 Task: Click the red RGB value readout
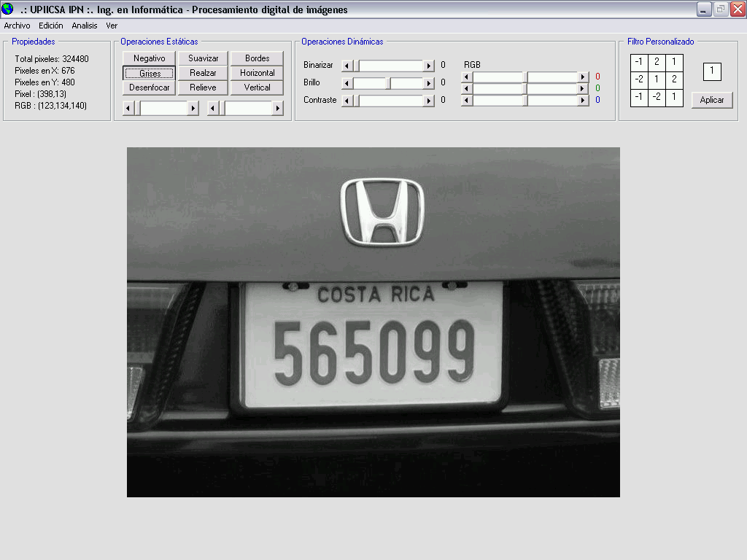tap(597, 77)
